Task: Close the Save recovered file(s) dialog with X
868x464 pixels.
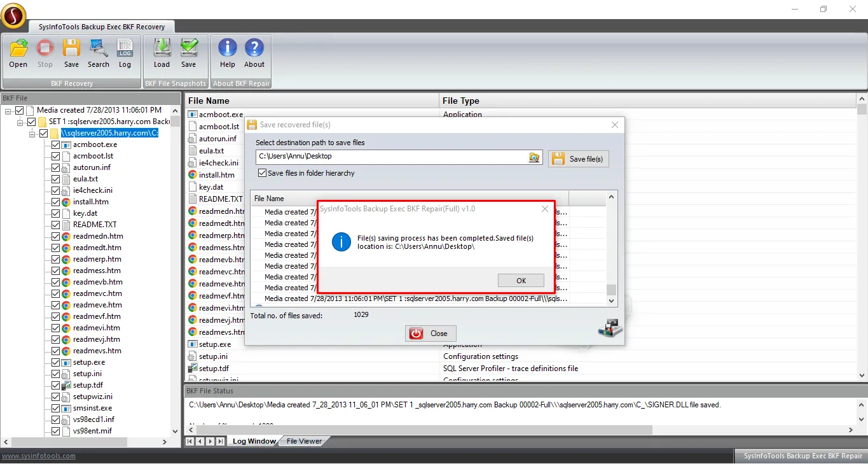Action: [615, 125]
